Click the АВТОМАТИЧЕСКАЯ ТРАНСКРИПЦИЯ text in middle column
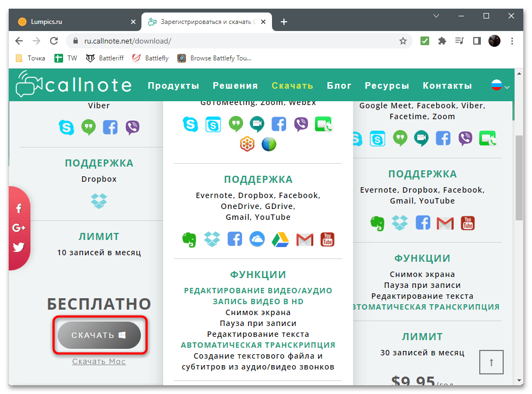 [x=258, y=345]
